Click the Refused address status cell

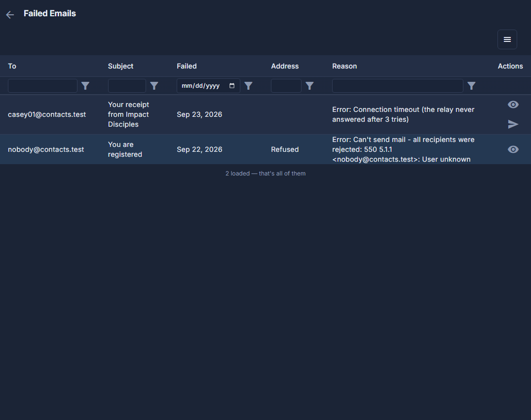coord(285,149)
